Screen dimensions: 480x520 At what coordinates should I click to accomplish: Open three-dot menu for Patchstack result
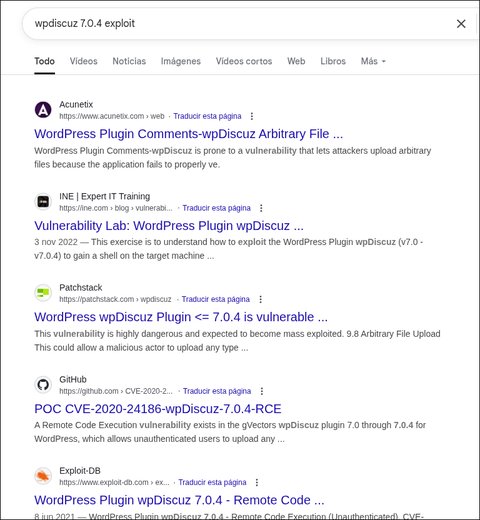(x=260, y=299)
